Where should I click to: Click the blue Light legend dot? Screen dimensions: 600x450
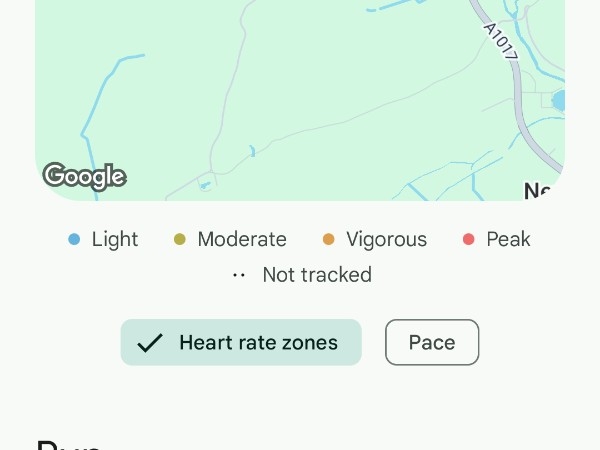(74, 240)
